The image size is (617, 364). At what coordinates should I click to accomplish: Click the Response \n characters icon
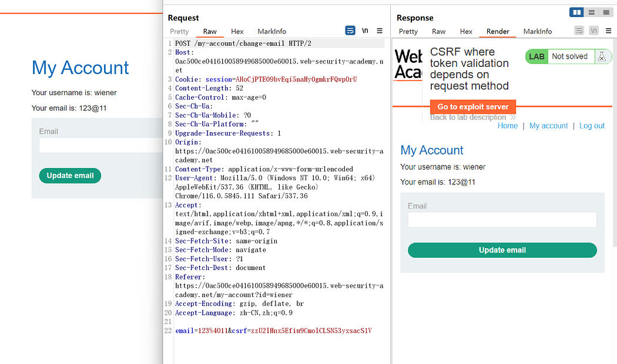click(x=593, y=31)
